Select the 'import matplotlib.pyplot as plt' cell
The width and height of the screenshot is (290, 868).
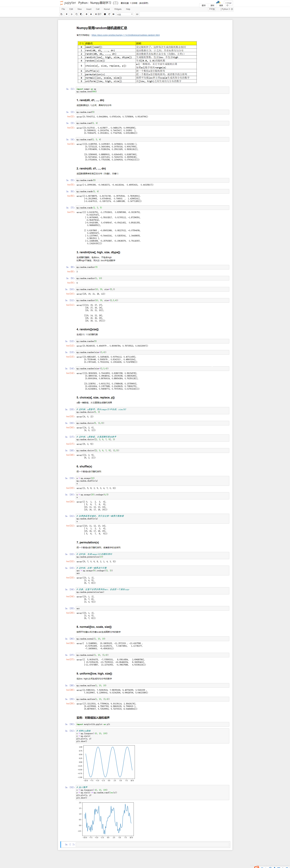coord(152,724)
